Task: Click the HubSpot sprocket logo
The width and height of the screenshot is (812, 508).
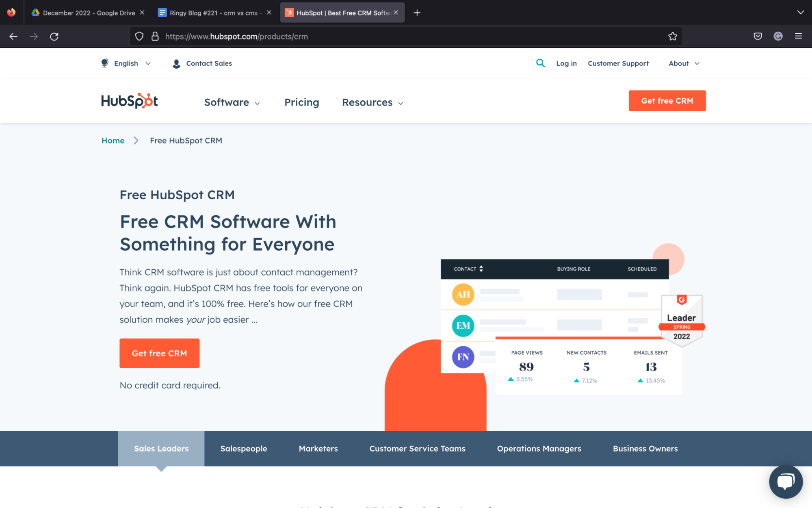Action: tap(129, 101)
